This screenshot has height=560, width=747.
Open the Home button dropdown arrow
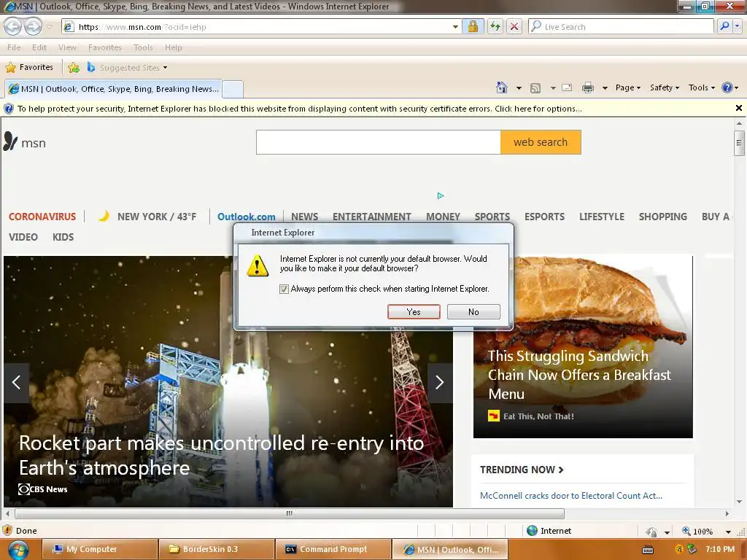pos(519,88)
